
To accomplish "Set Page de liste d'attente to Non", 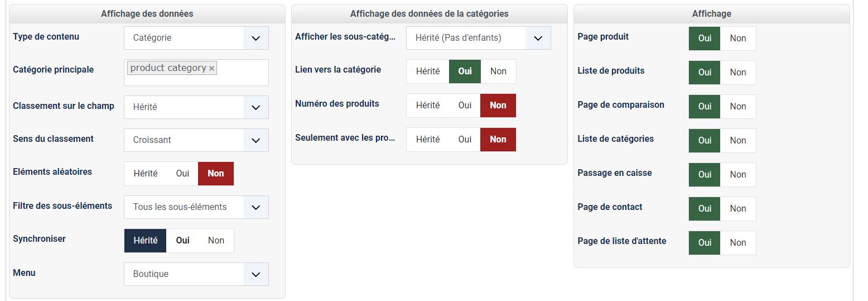I will tap(737, 243).
